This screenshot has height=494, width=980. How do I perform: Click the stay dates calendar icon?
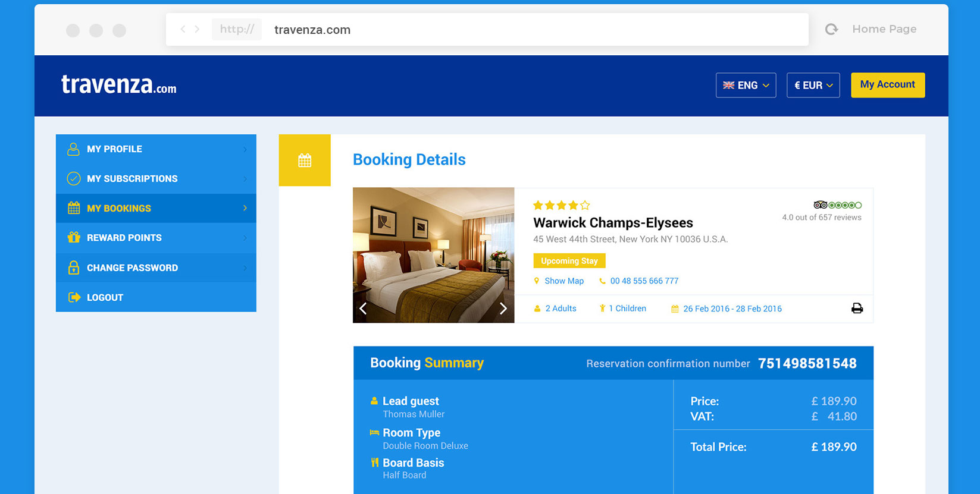tap(675, 309)
